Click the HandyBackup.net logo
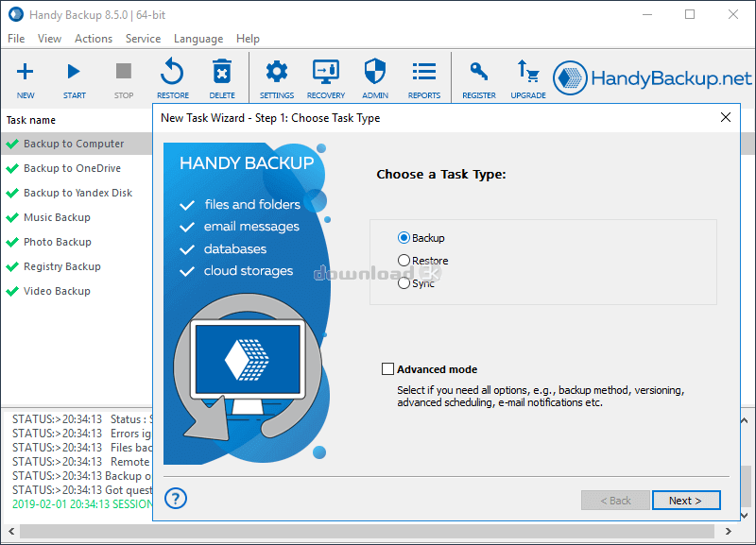This screenshot has height=545, width=756. point(652,77)
